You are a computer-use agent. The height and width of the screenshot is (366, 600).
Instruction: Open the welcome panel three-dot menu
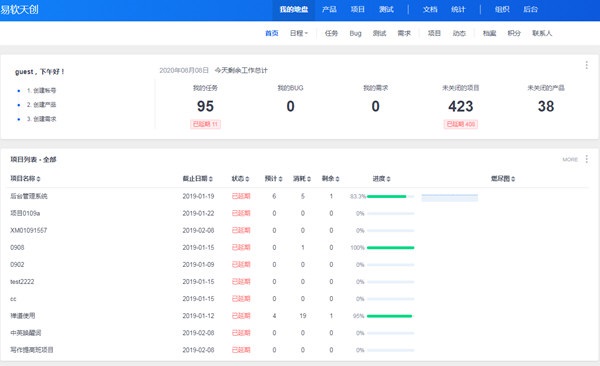[x=586, y=65]
